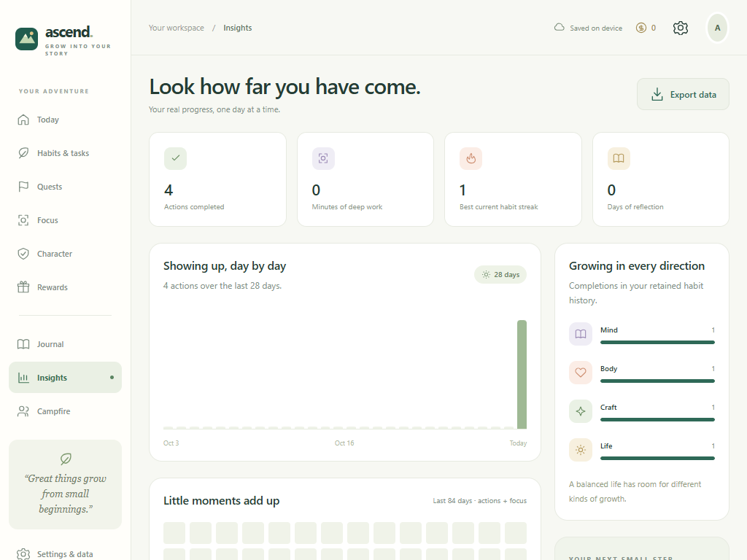The width and height of the screenshot is (747, 560).
Task: Click the Mind progress bar
Action: coord(657,343)
